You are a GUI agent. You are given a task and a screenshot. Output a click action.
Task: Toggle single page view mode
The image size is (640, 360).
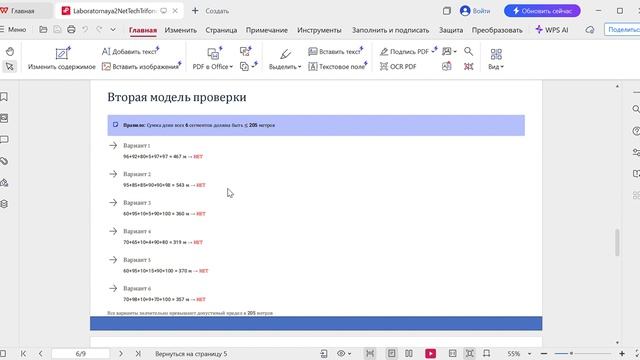click(x=391, y=353)
